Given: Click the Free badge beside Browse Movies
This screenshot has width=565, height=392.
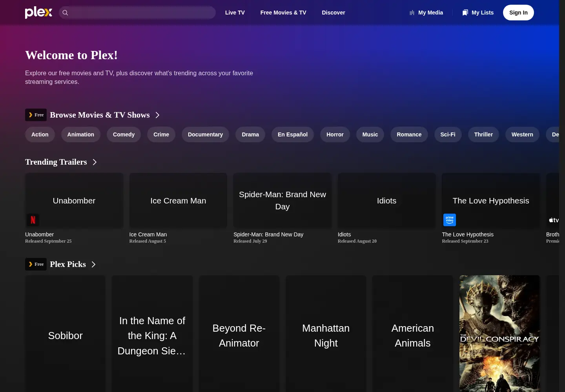Looking at the screenshot, I should [36, 115].
